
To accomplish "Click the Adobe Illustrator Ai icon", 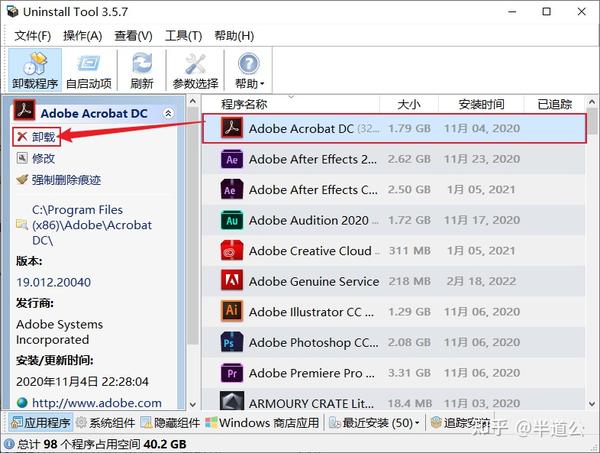I will 232,311.
